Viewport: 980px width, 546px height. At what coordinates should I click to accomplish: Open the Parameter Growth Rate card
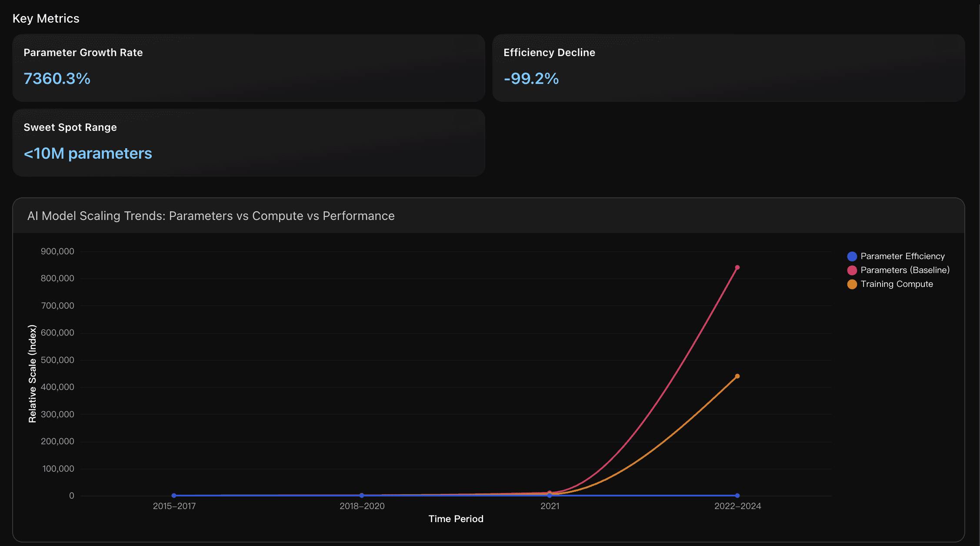coord(248,68)
